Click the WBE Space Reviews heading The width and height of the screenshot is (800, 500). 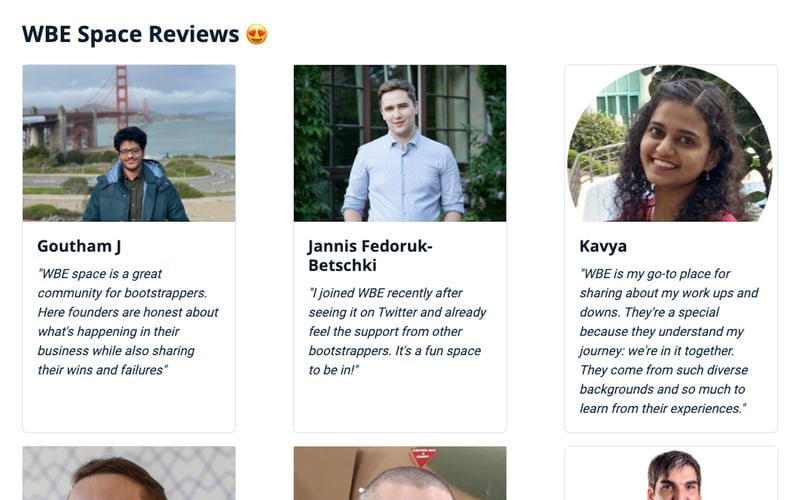(x=131, y=34)
